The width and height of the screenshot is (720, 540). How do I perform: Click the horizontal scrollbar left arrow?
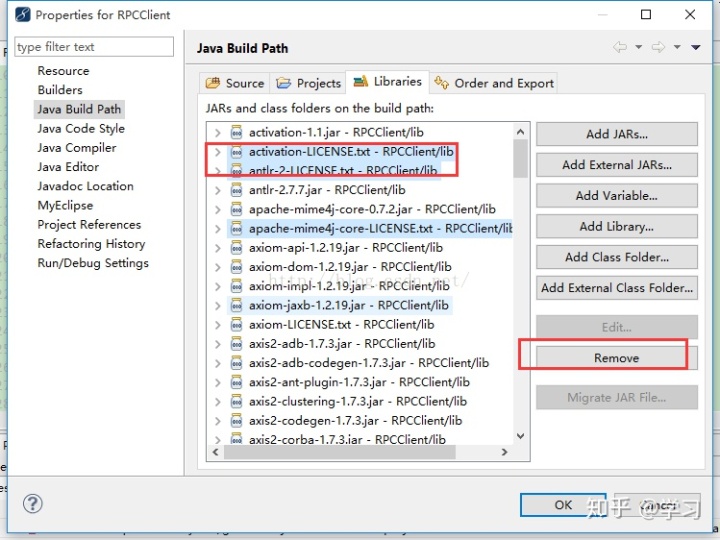tap(215, 452)
